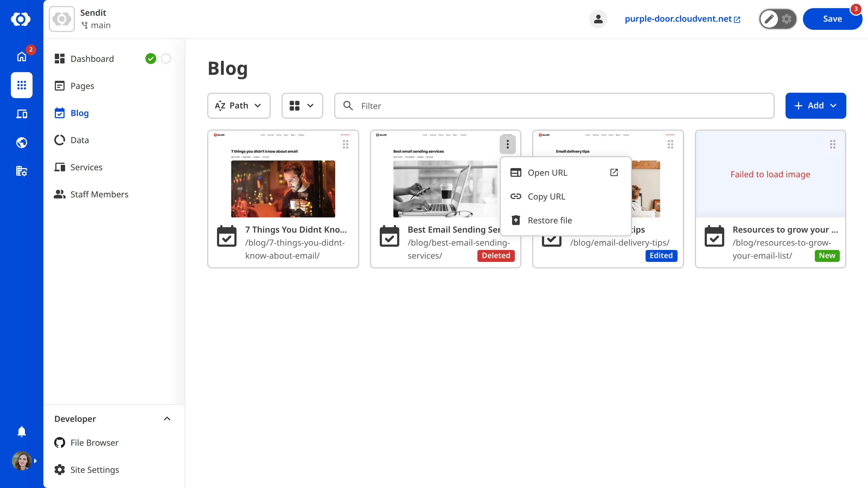This screenshot has width=868, height=488.
Task: Toggle the visual editor pencil mode
Action: pyautogui.click(x=769, y=19)
